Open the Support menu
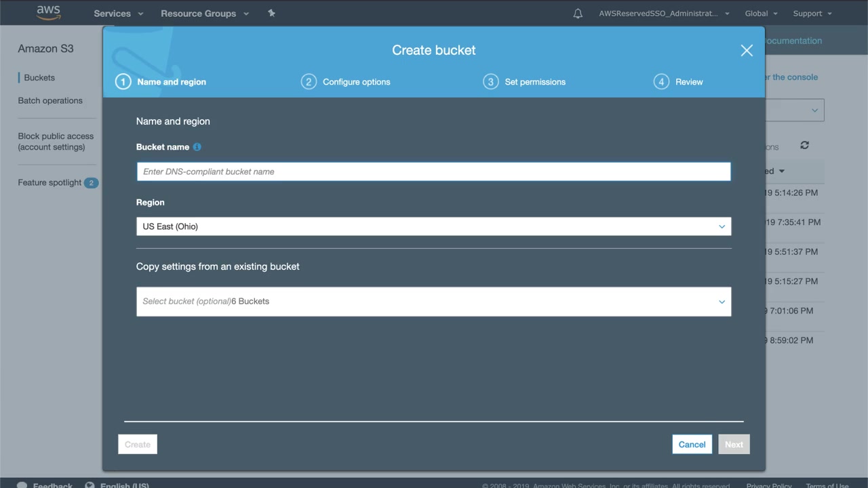Screen dimensions: 868x488 pyautogui.click(x=812, y=14)
